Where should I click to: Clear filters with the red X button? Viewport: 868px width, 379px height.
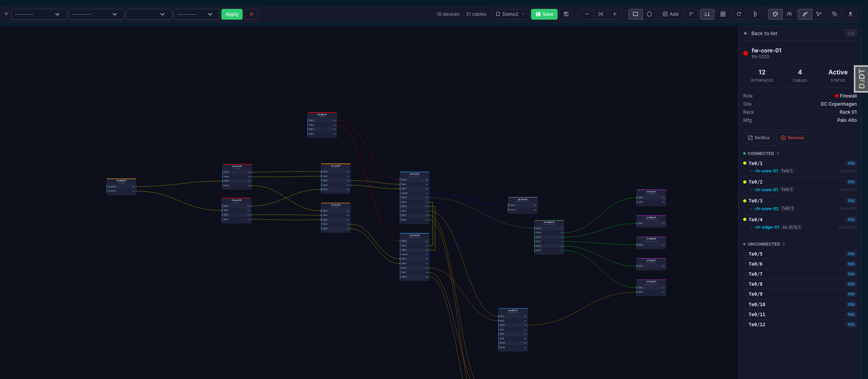coord(251,14)
